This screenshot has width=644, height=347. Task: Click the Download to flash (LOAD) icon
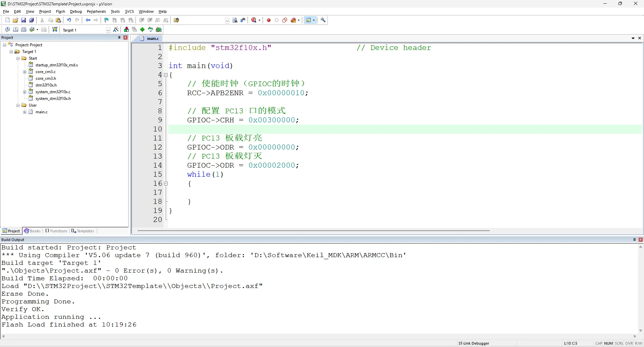coord(55,30)
